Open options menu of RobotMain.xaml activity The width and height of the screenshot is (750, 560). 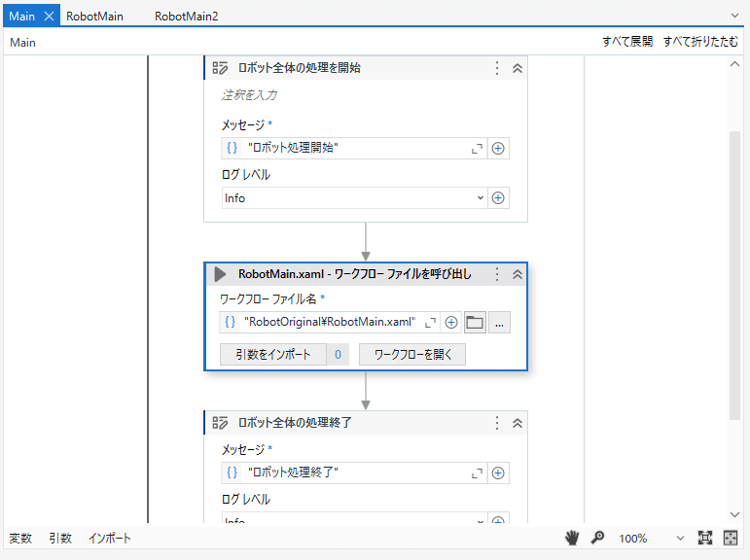point(497,274)
